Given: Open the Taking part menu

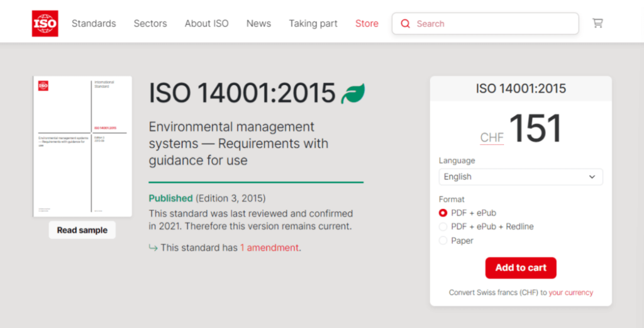Looking at the screenshot, I should [x=313, y=23].
